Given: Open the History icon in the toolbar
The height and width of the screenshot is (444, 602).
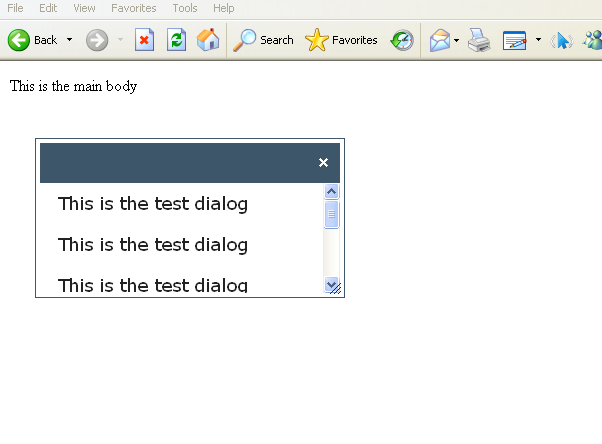Looking at the screenshot, I should 402,40.
